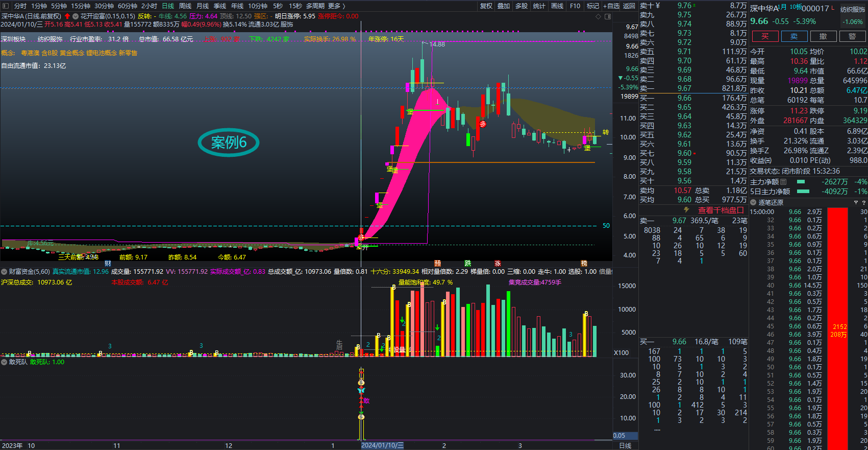Click the 叠加 overlay toolbar item
The image size is (868, 450).
tap(504, 6)
